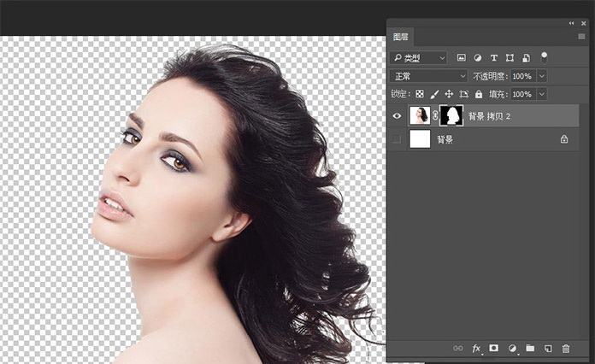Add a layer mask button
The image size is (595, 364).
(493, 348)
